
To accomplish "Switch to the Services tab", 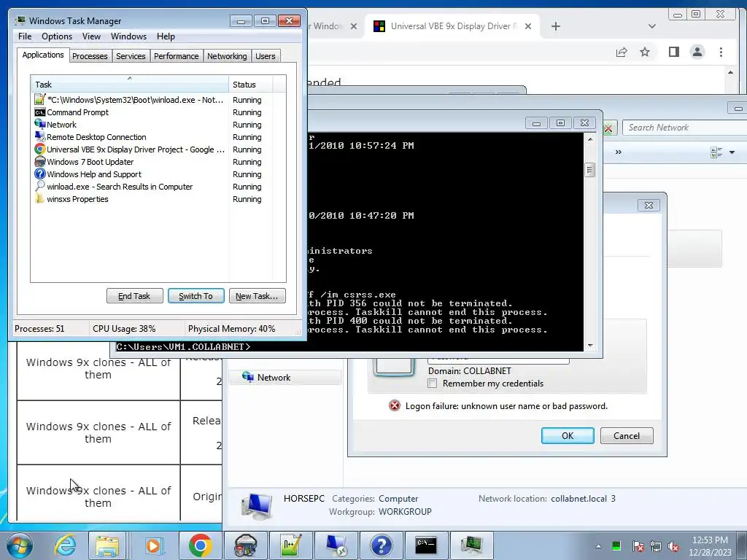I will [x=131, y=56].
